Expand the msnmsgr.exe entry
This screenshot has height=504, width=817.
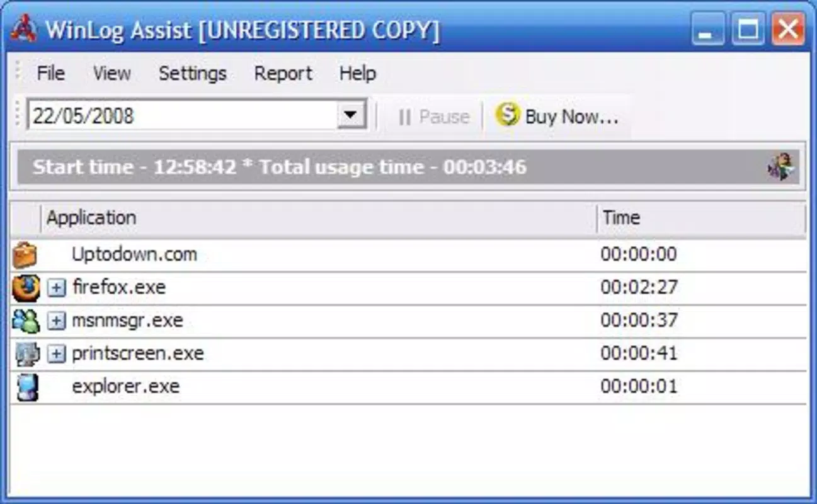coord(57,321)
